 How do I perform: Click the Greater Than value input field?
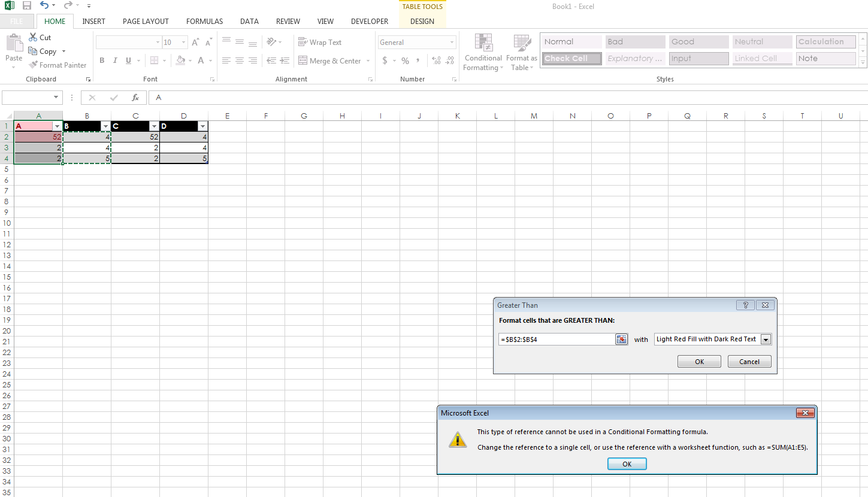coord(557,339)
